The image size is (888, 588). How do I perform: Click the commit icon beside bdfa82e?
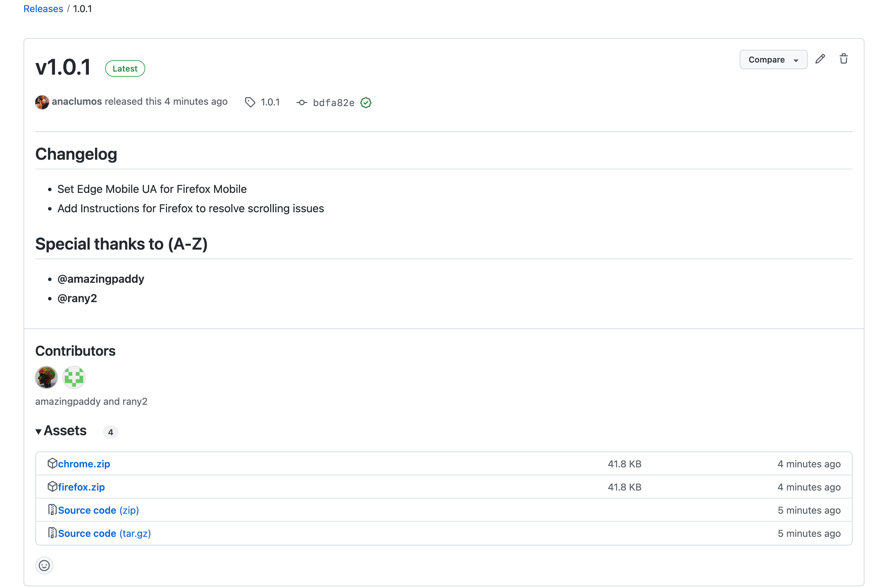[x=302, y=102]
